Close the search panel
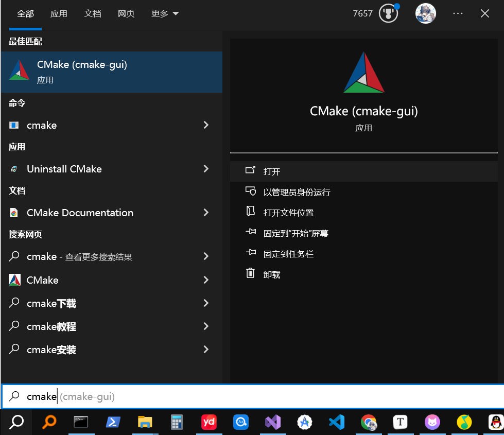This screenshot has width=504, height=435. coord(485,13)
